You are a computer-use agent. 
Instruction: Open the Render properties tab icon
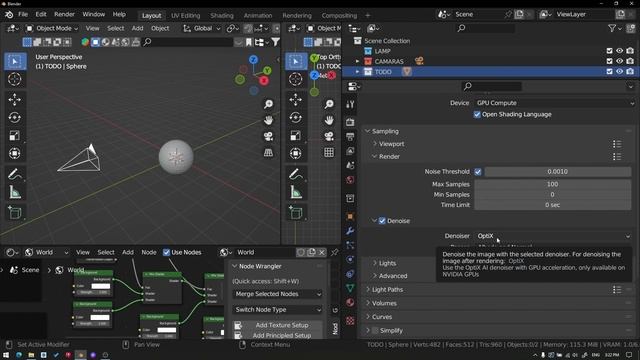[x=350, y=122]
